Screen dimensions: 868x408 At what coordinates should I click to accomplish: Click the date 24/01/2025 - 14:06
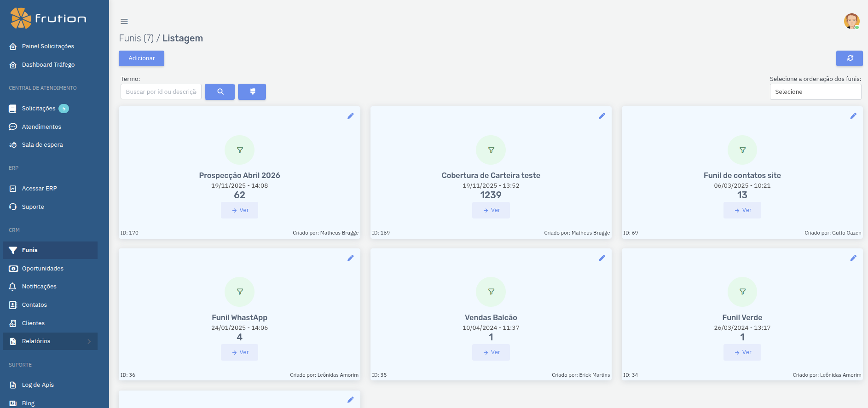pos(240,328)
